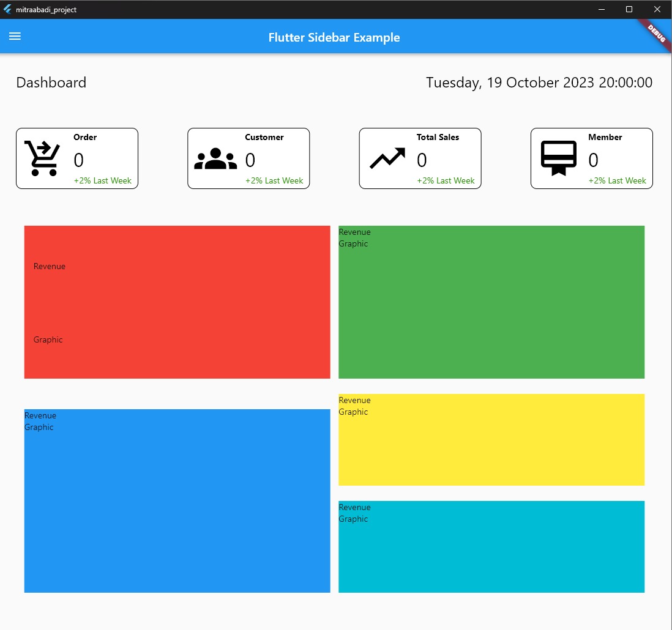Select the Customer card title
Viewport: 672px width, 630px height.
[x=264, y=137]
